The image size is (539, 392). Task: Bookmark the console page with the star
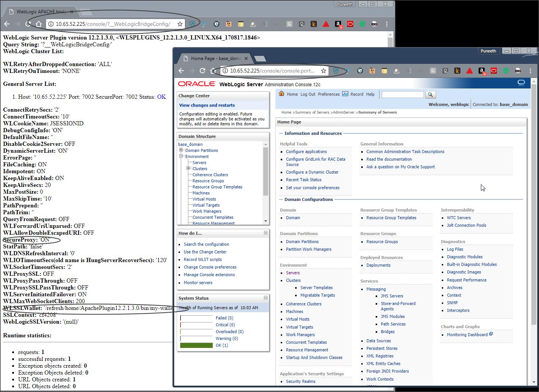(324, 71)
